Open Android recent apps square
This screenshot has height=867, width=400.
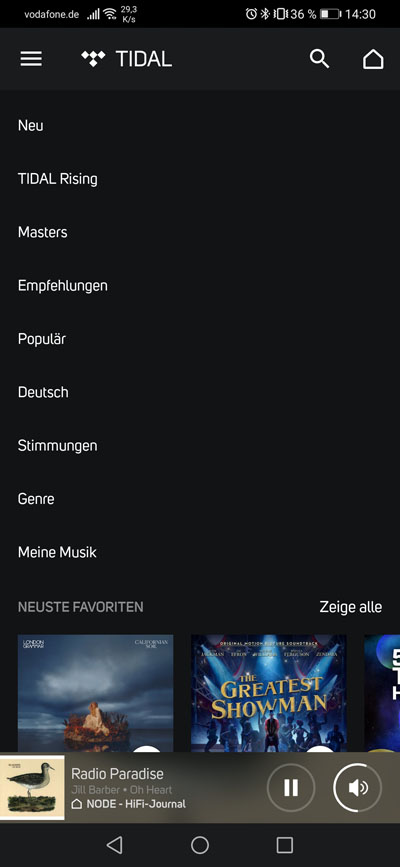click(x=284, y=844)
